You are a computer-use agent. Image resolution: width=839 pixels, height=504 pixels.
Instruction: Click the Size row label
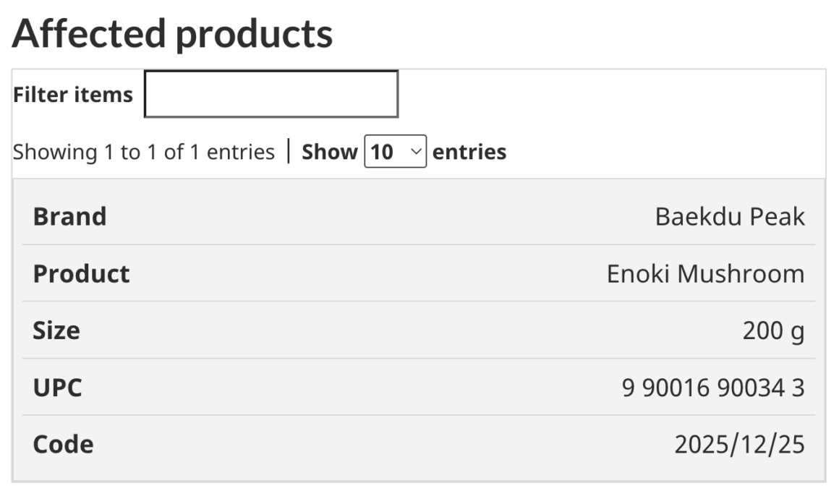click(56, 330)
